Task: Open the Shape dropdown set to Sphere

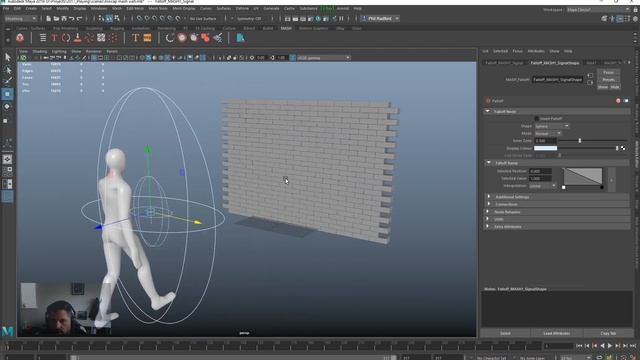Action: 552,126
